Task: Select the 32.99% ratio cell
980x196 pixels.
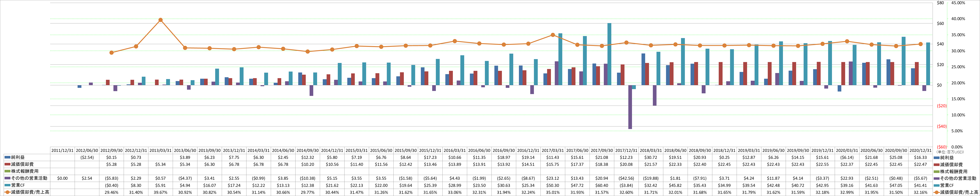Action: (847, 192)
